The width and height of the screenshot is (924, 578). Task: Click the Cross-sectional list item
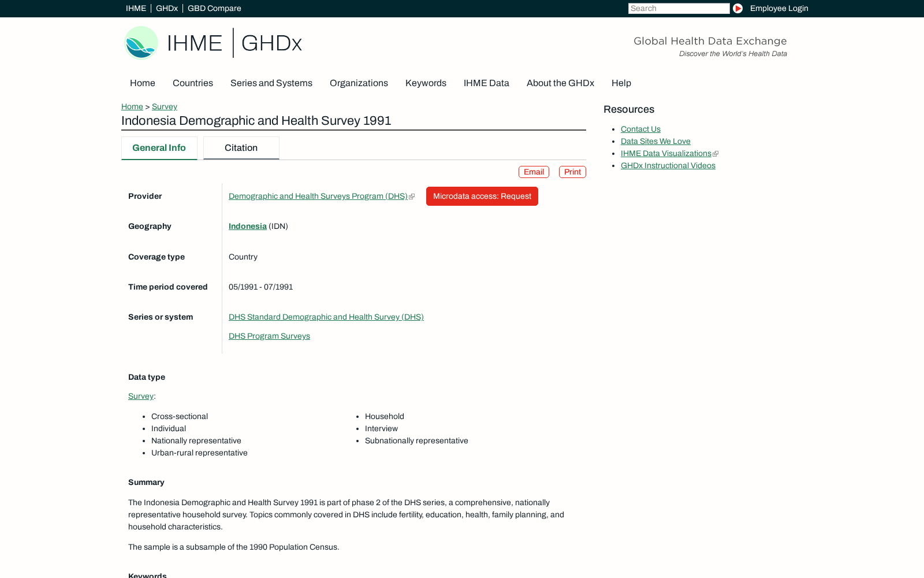coord(180,416)
